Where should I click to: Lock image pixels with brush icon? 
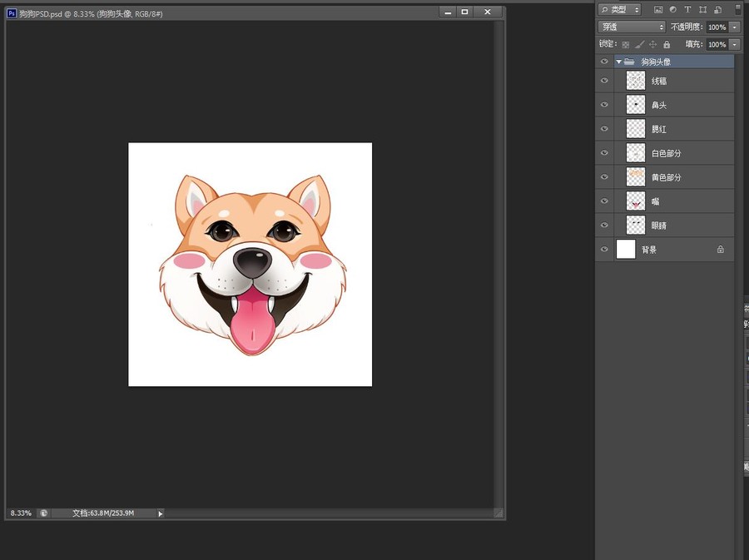click(x=640, y=44)
